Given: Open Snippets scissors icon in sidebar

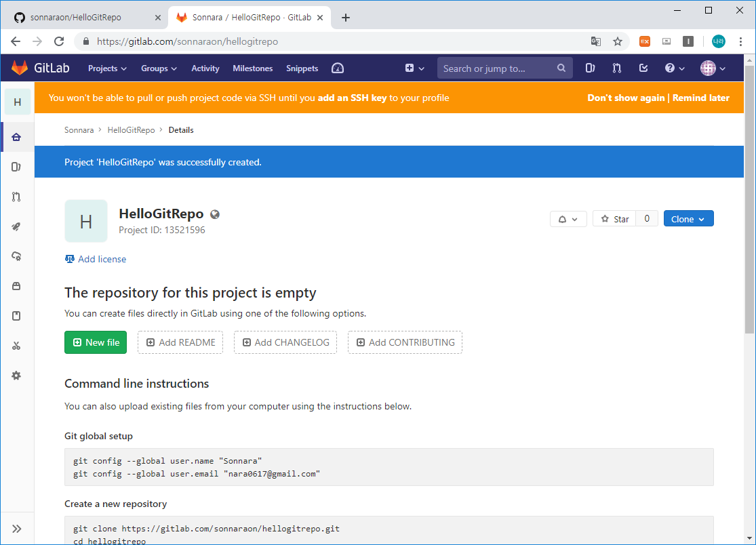Looking at the screenshot, I should (16, 346).
